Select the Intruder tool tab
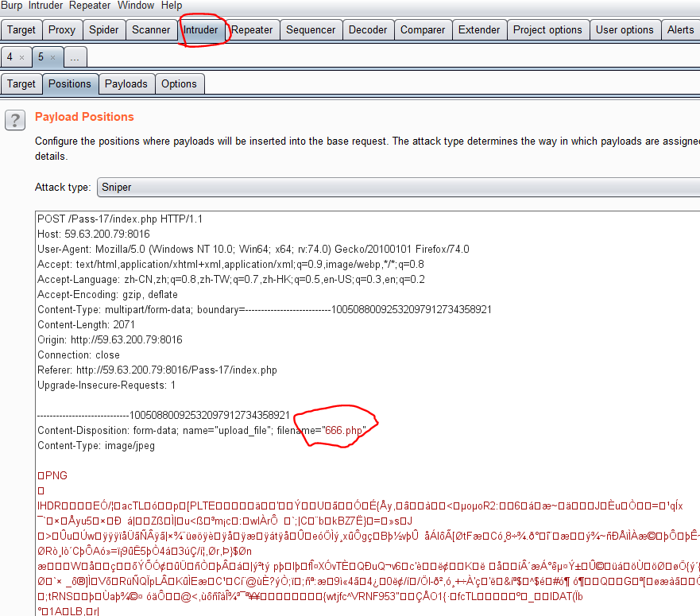The width and height of the screenshot is (700, 616). click(x=201, y=30)
